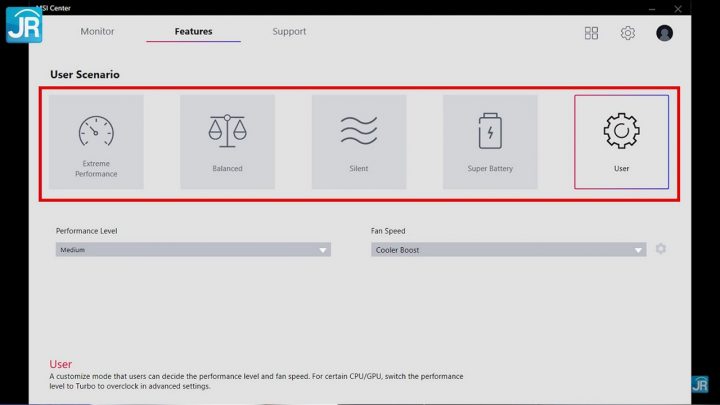Click the Features tab

(x=193, y=31)
